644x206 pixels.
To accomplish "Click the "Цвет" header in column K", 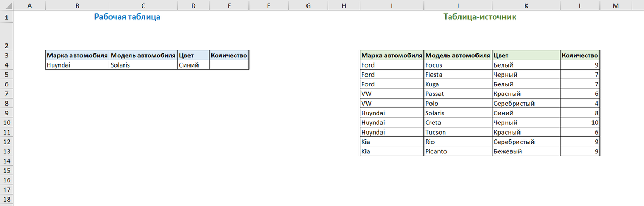I will 525,55.
